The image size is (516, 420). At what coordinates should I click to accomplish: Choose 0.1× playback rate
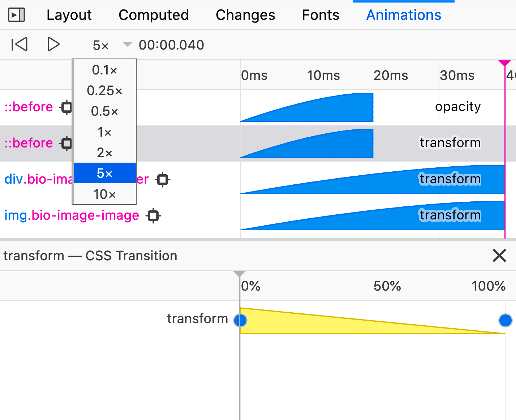click(x=105, y=70)
